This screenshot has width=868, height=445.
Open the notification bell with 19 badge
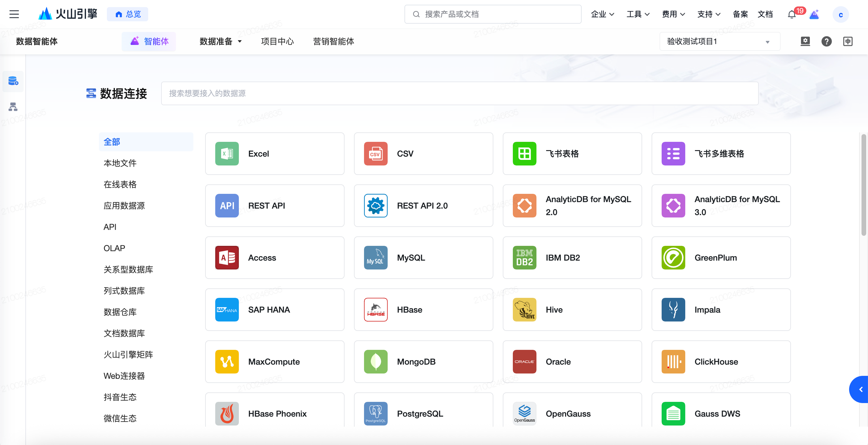792,14
